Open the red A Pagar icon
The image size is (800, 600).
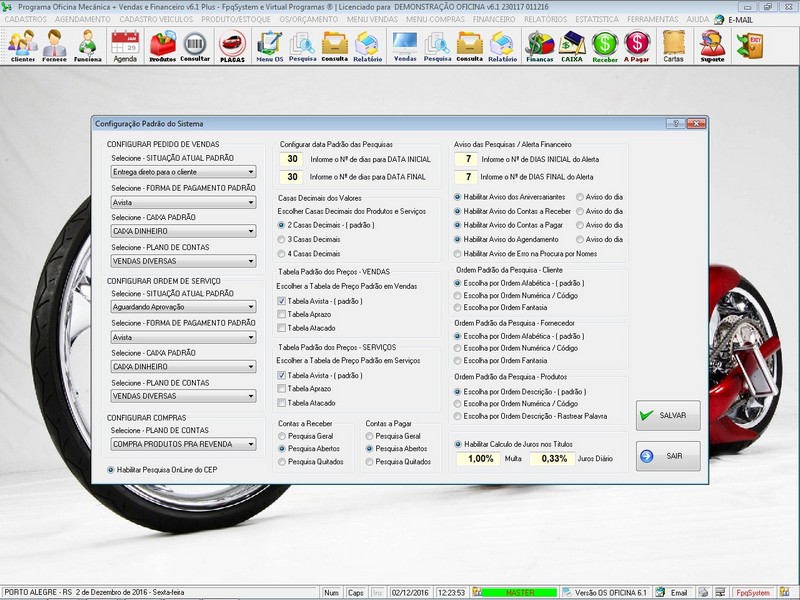(637, 45)
